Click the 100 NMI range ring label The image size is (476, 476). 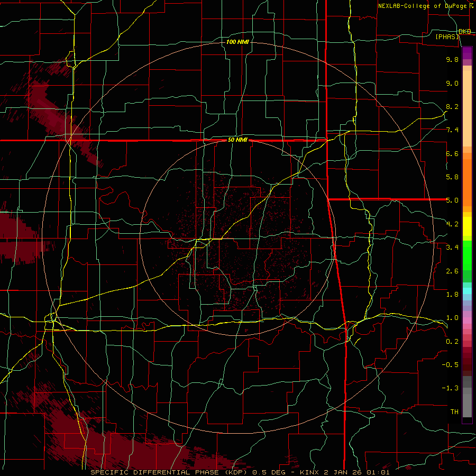coord(237,42)
